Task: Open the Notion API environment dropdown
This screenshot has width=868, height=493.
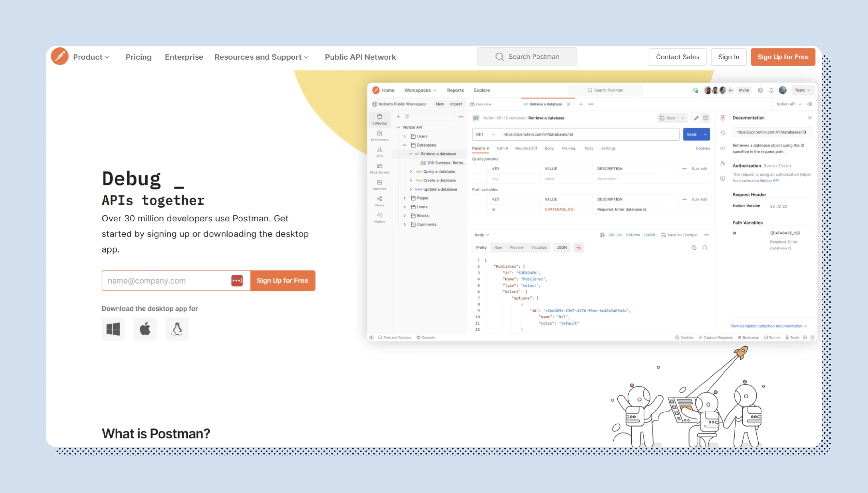Action: pos(789,104)
